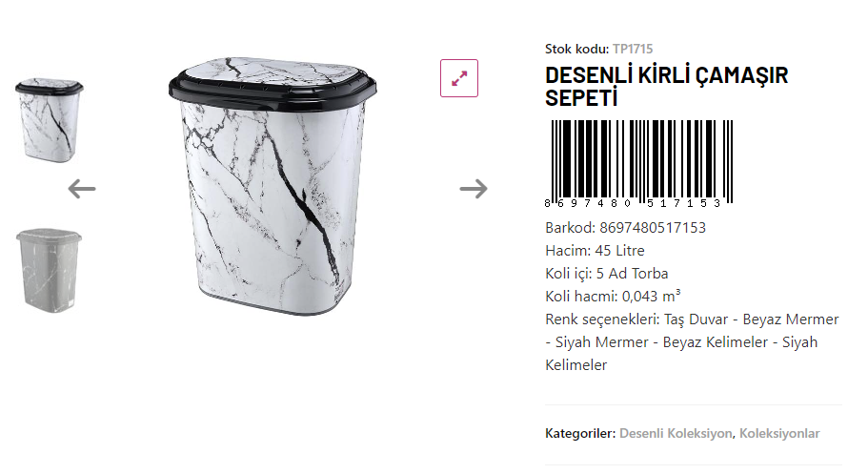Click the Taş Duvar color option text

[x=696, y=319]
